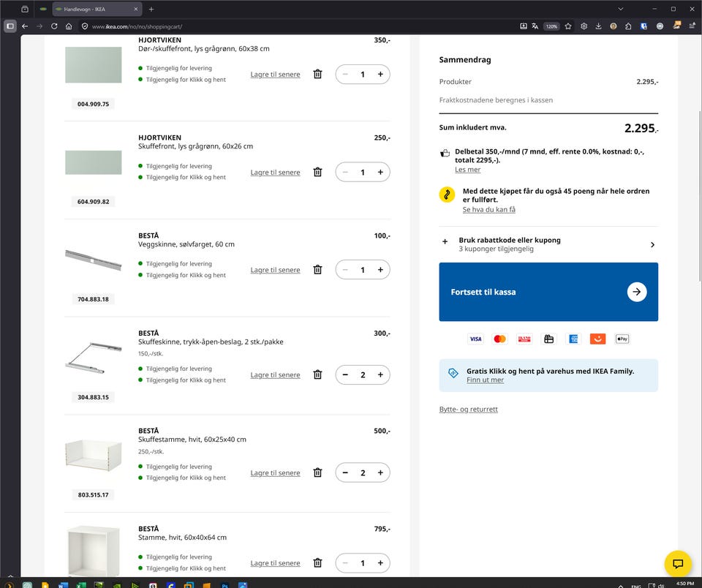Decrease quantity of BESTÅ Skuffeskinne
The height and width of the screenshot is (588, 702).
(x=345, y=375)
